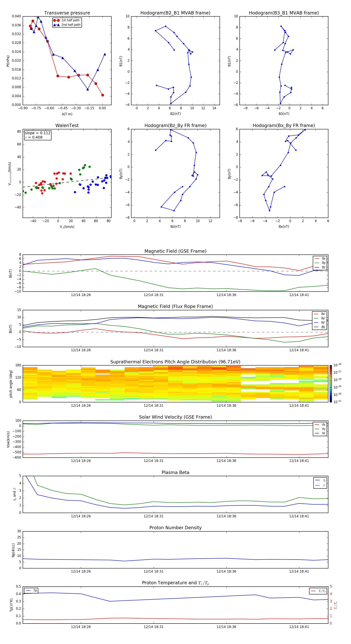Image resolution: width=351 pixels, height=644 pixels.
Task: Select 'βp' in the Plasma Beta legend
Action: tap(320, 480)
